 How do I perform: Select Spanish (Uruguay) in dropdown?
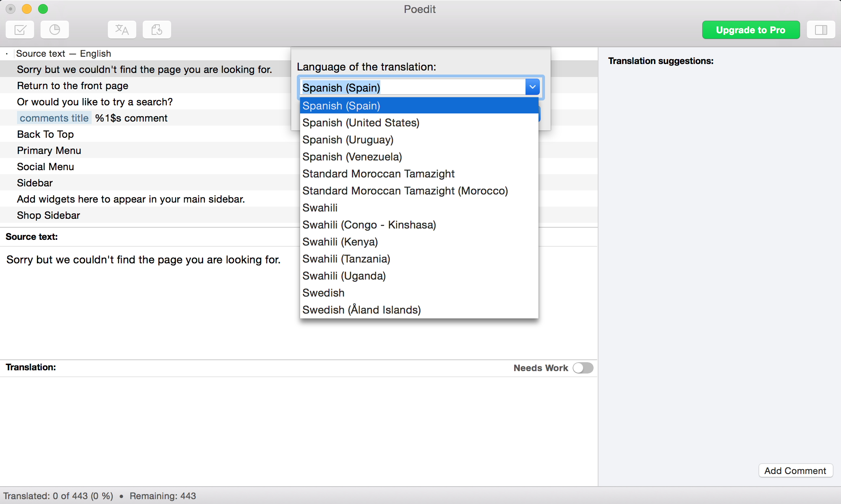pos(419,140)
